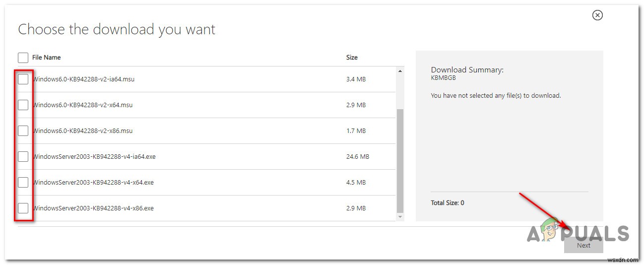Click the WindowsServer2003-KB942288-v4-x86.exe file name

click(x=93, y=208)
